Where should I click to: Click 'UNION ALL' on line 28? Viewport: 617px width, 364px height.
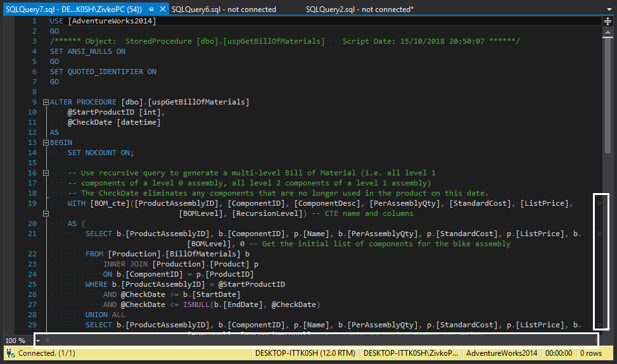[x=105, y=315]
